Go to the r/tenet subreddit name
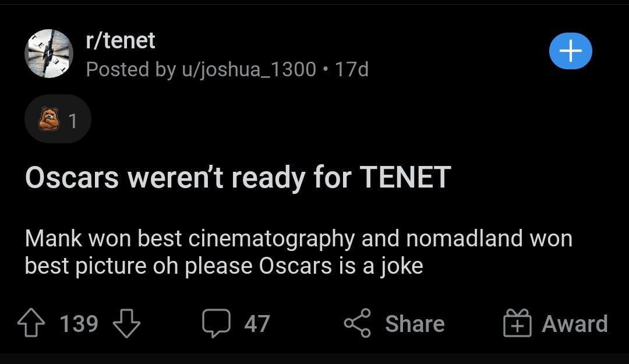 pyautogui.click(x=121, y=41)
